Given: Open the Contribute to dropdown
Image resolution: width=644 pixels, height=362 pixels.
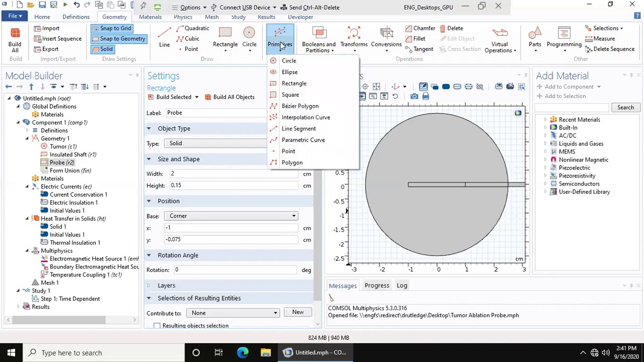Looking at the screenshot, I should point(232,313).
